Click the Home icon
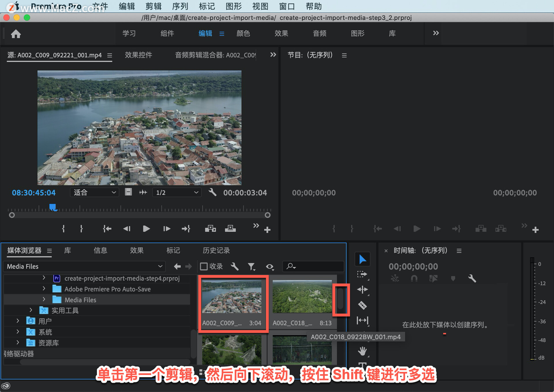 [16, 34]
